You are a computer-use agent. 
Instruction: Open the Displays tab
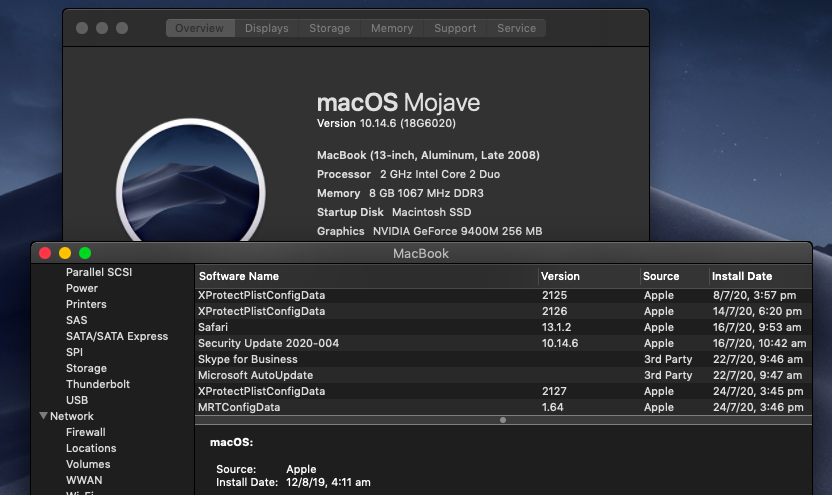coord(267,28)
